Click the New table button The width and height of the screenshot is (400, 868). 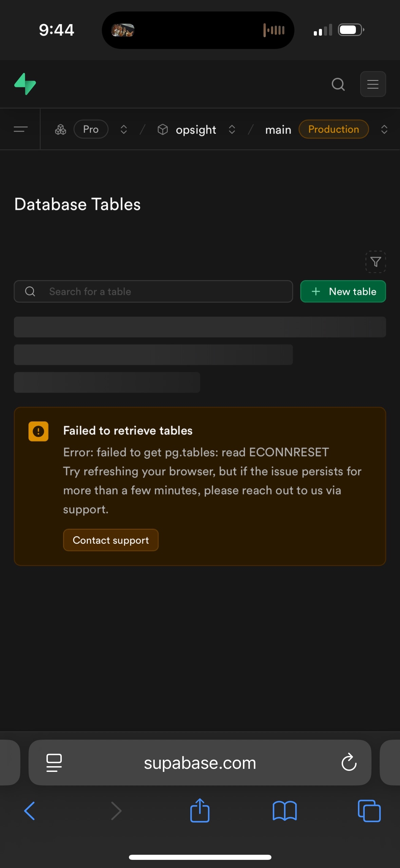click(x=343, y=291)
